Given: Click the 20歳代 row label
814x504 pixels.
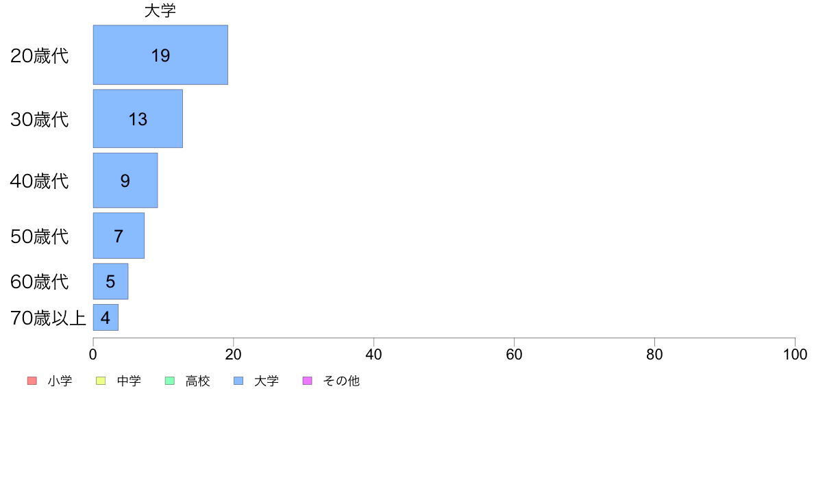Looking at the screenshot, I should (x=40, y=55).
